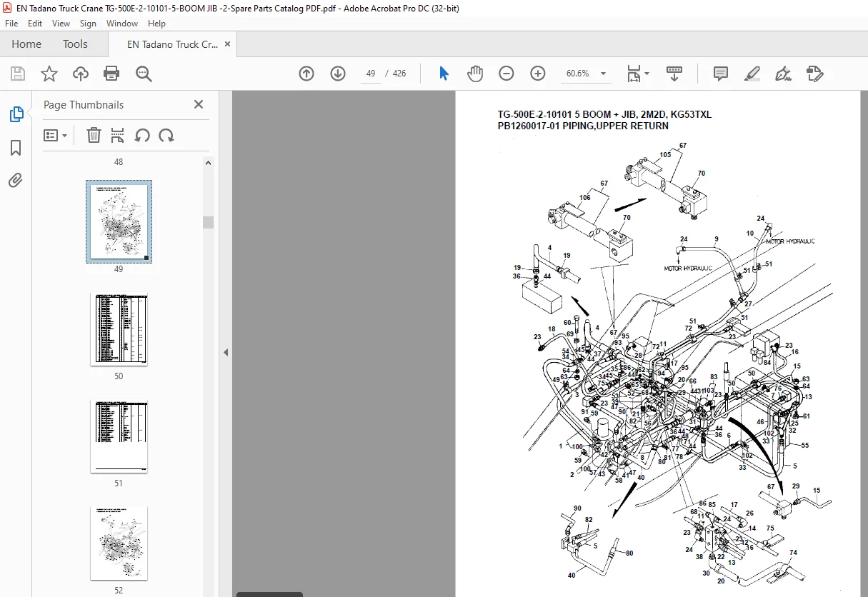Switch to the Tools tab

(x=75, y=44)
